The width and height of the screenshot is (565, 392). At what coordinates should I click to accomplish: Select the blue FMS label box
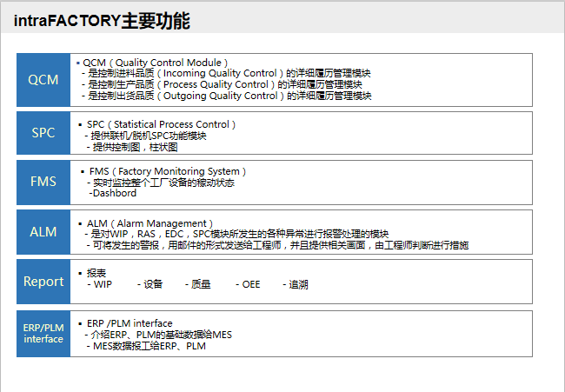click(x=43, y=183)
